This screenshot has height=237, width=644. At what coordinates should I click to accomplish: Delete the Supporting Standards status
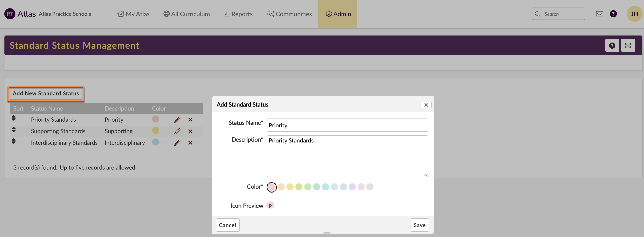(190, 131)
